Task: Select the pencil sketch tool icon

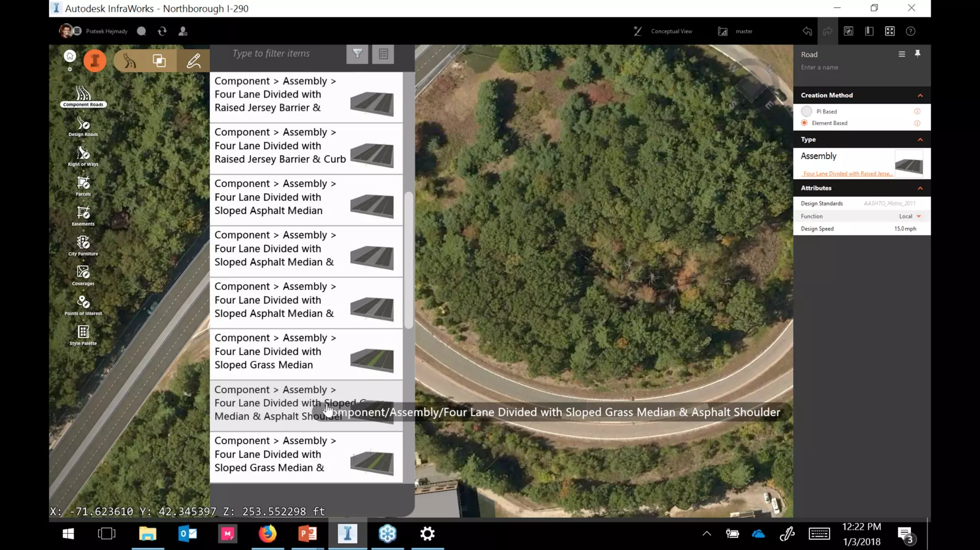Action: 194,61
